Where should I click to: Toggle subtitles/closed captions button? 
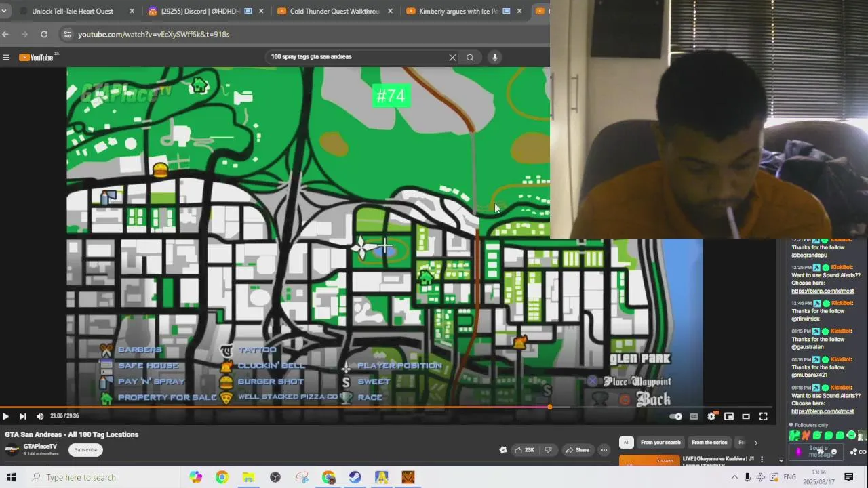694,416
